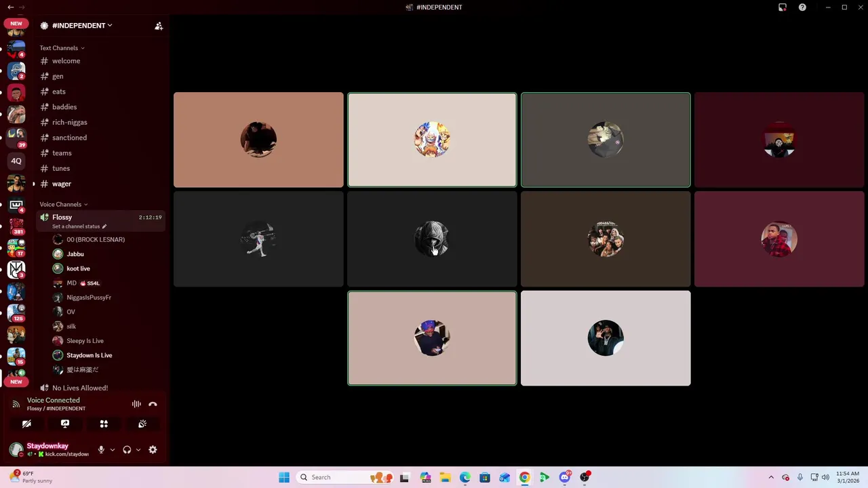Image resolution: width=868 pixels, height=488 pixels.
Task: Show voice connection signal details
Action: [16, 404]
